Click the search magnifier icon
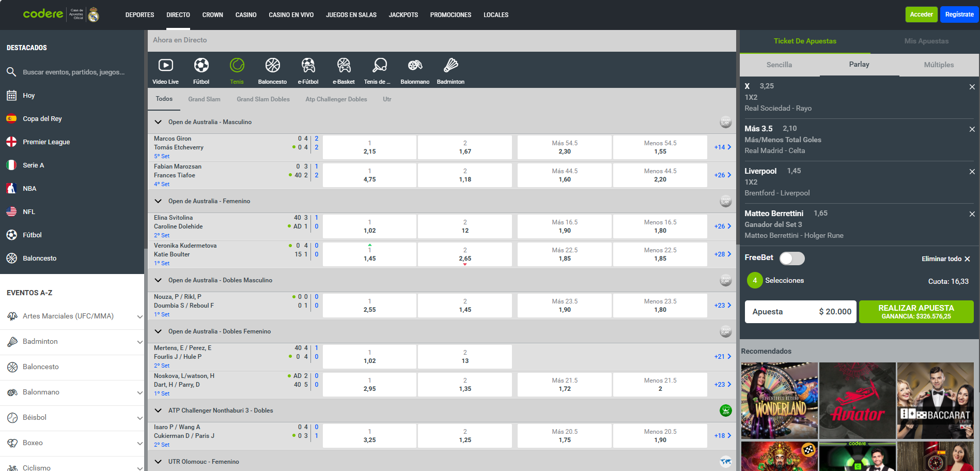This screenshot has height=471, width=980. (11, 72)
